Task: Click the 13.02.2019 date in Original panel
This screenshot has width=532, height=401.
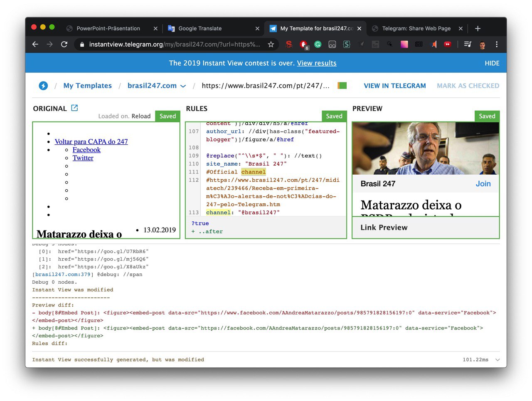Action: [x=160, y=230]
